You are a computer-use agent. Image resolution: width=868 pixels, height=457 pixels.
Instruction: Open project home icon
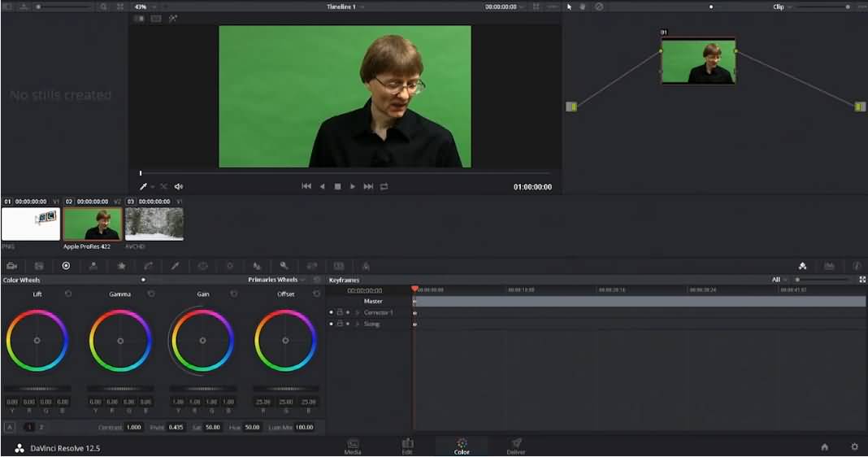(x=825, y=447)
